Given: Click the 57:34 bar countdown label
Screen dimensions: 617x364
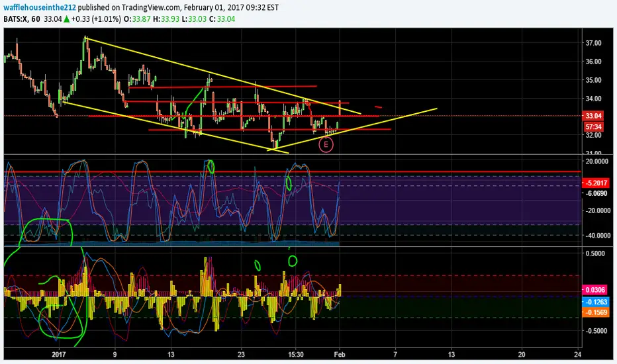Looking at the screenshot, I should (x=593, y=126).
